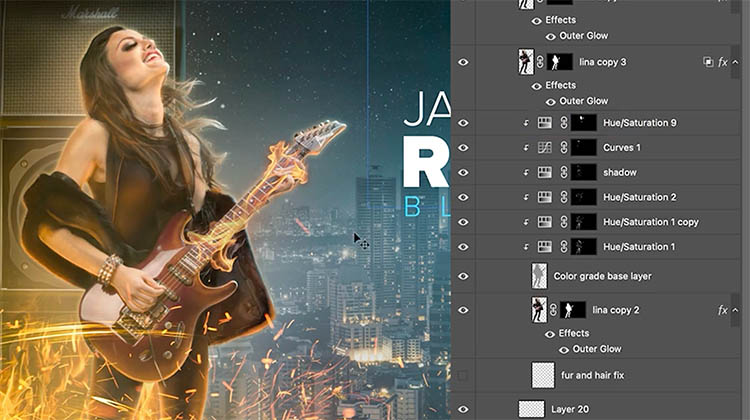Image resolution: width=750 pixels, height=420 pixels.
Task: Click the blending options badge on lina copy 3
Action: (x=707, y=62)
